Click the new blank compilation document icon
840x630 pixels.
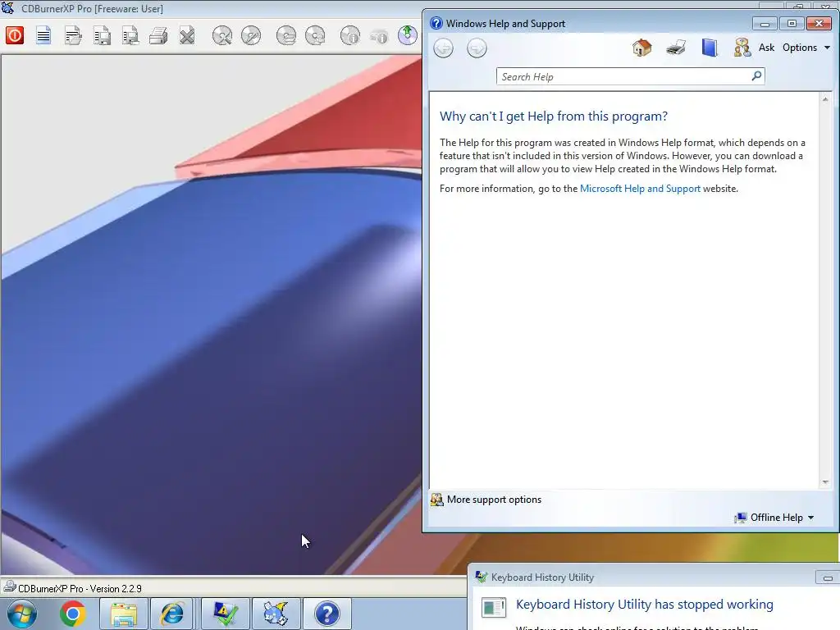[x=43, y=36]
